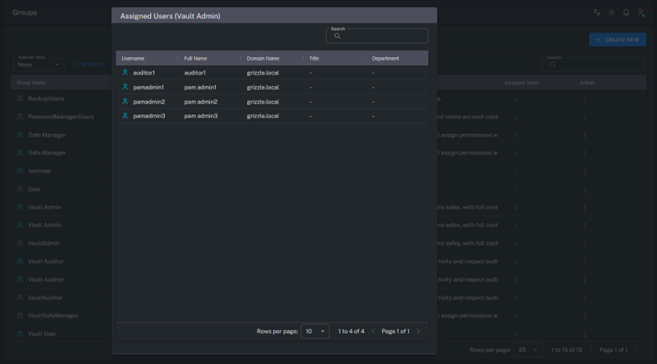Click the full name 'pam admin1'
657x364 pixels.
(200, 87)
